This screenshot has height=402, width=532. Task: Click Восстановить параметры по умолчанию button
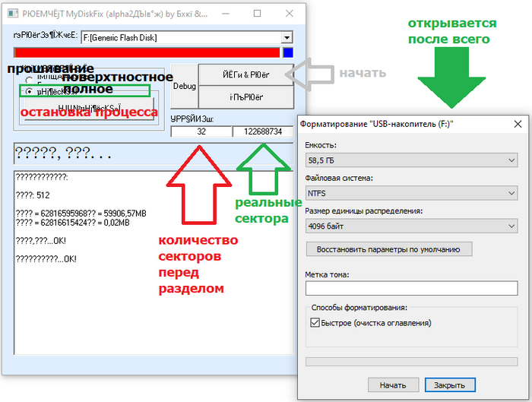click(389, 249)
